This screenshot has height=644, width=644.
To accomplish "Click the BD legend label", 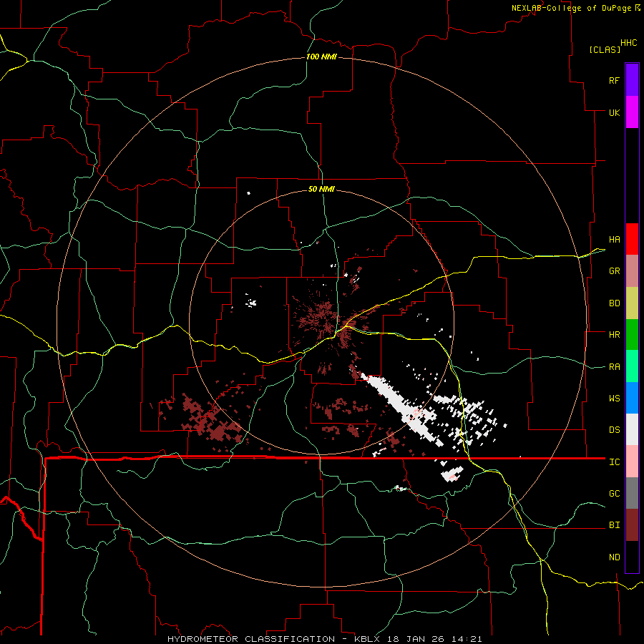I will point(615,303).
